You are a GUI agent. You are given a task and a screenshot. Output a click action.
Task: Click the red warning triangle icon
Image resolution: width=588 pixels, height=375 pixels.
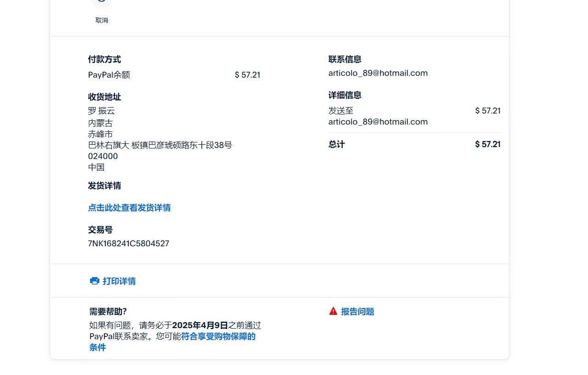click(x=333, y=311)
